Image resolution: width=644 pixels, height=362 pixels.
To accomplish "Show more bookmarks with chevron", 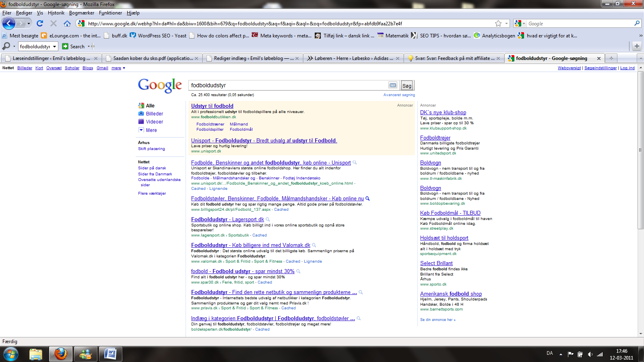I will click(640, 35).
